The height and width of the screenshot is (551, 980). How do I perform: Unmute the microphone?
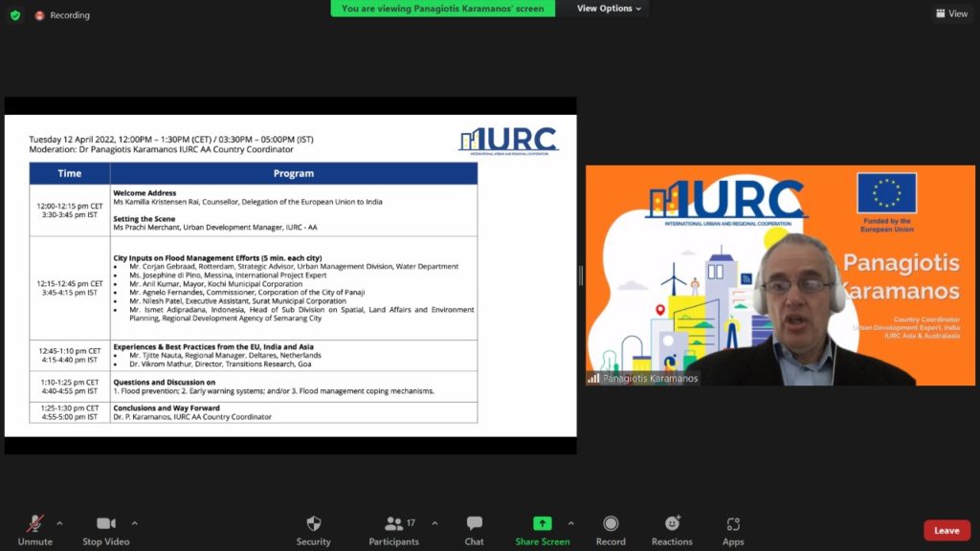click(34, 524)
